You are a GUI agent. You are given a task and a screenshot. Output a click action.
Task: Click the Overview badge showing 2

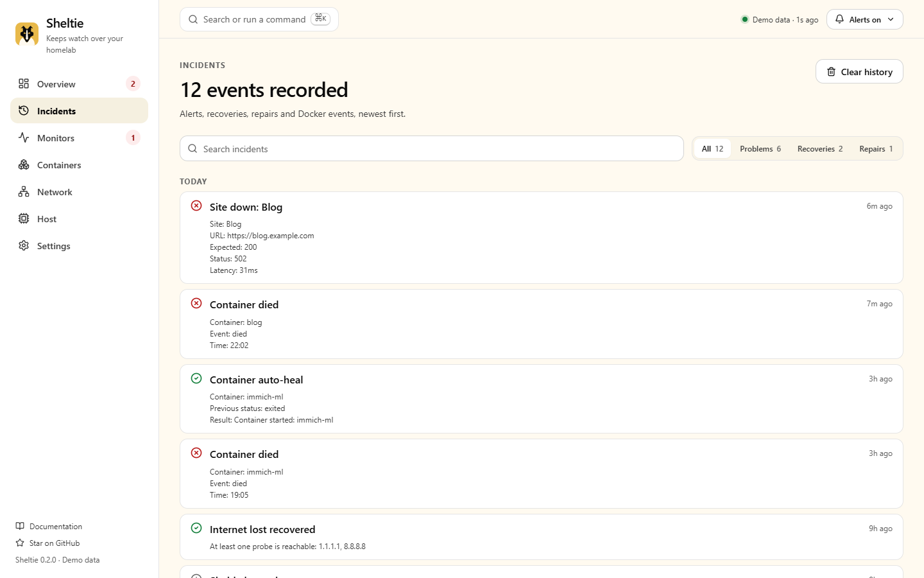coord(133,83)
